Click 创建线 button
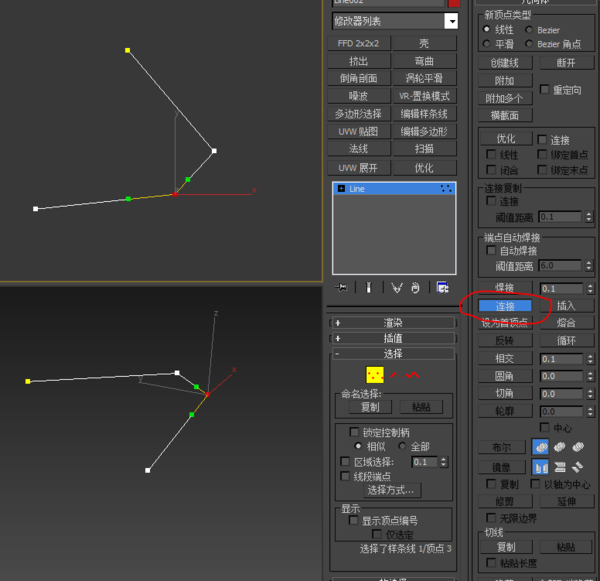This screenshot has height=581, width=600. (x=505, y=62)
